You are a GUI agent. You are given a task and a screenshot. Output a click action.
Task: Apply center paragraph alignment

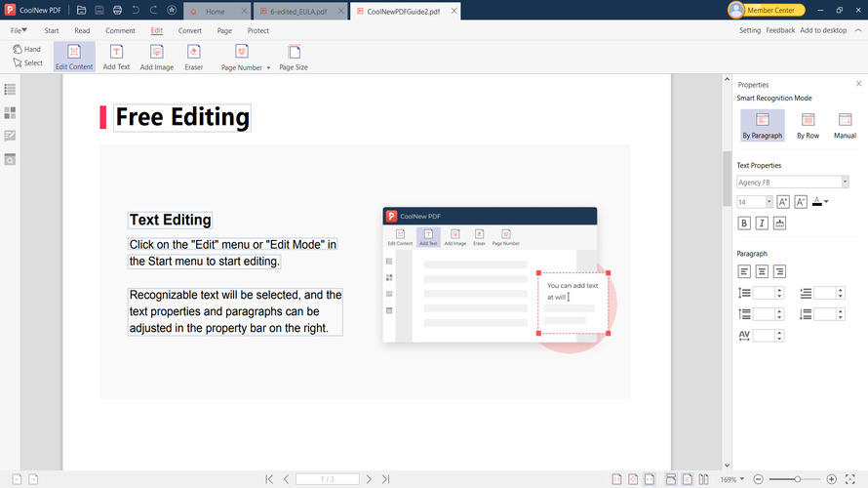(x=762, y=271)
